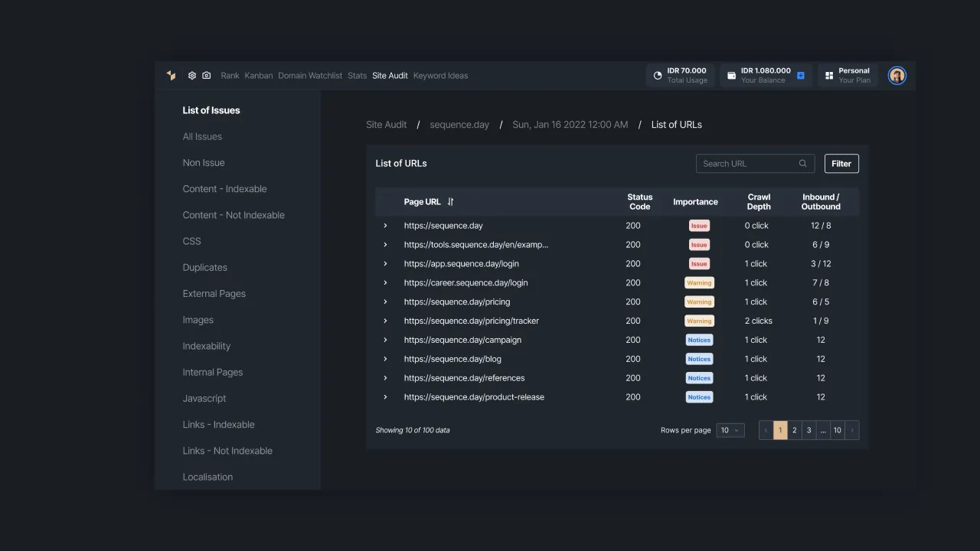Expand the https://sequence.day row
The width and height of the screenshot is (980, 551).
pyautogui.click(x=385, y=226)
